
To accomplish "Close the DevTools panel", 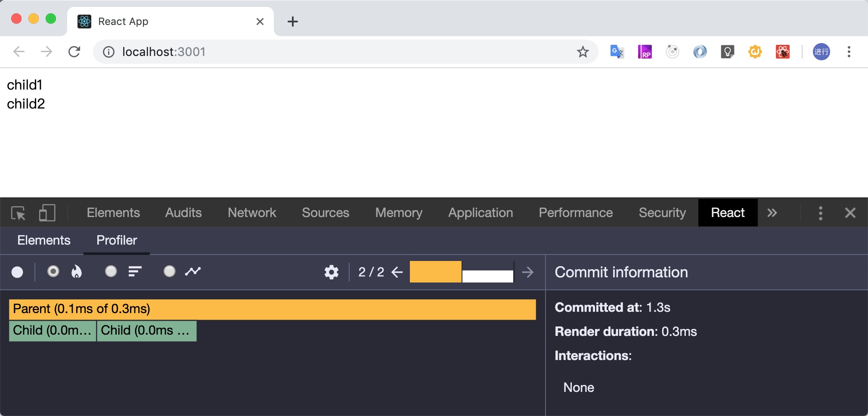I will 850,213.
